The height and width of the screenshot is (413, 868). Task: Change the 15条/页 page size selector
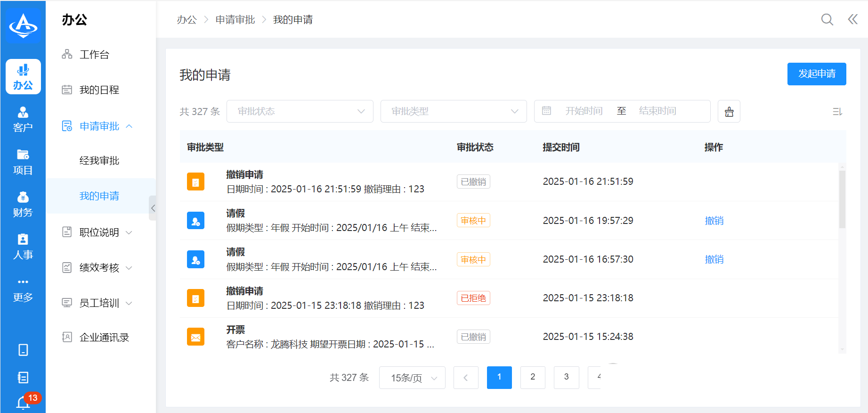tap(412, 378)
